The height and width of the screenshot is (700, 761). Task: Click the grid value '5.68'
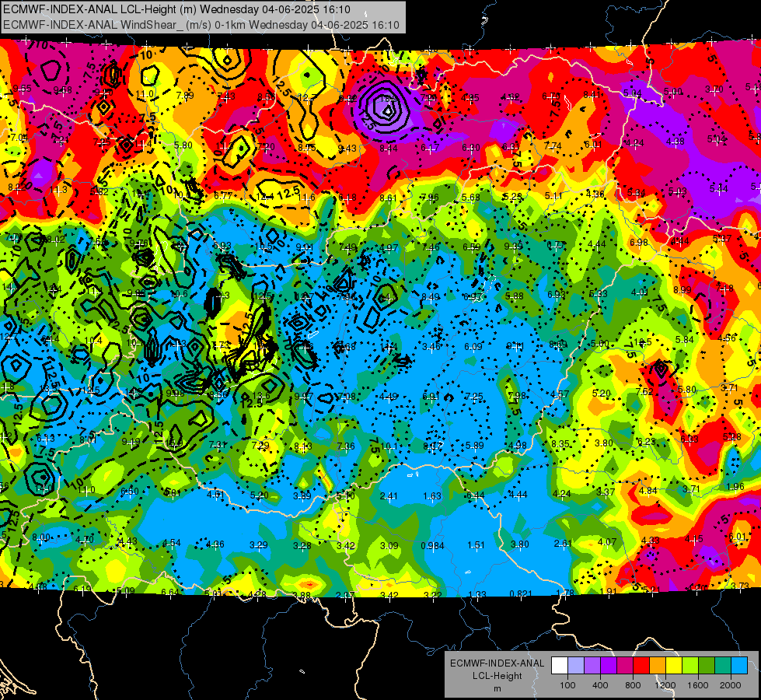(x=471, y=198)
